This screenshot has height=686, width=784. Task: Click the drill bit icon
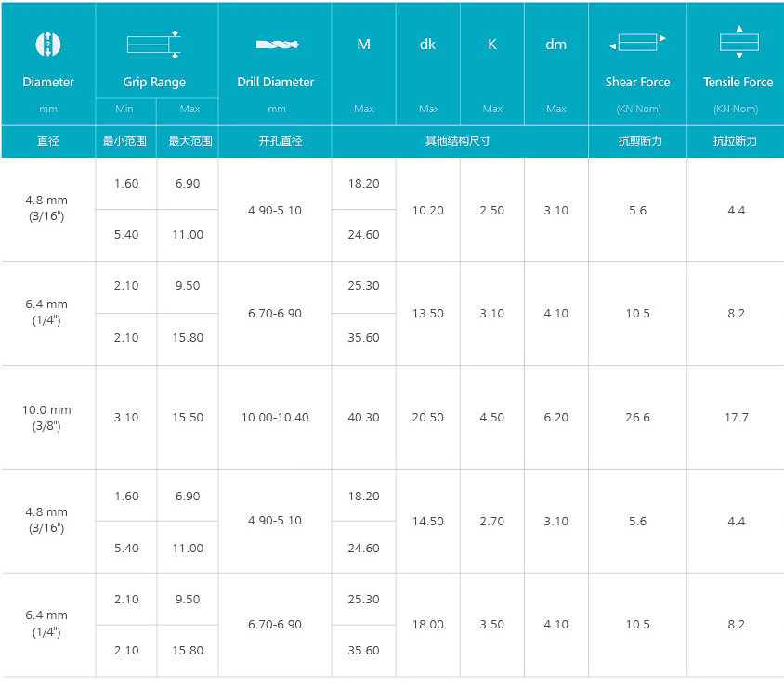pos(277,45)
